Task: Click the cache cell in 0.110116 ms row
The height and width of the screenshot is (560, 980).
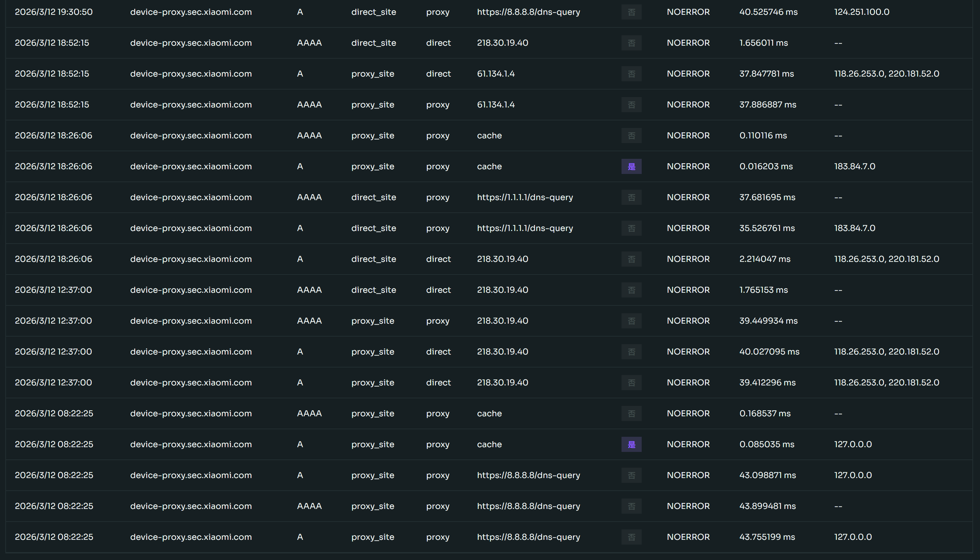Action: coord(489,136)
